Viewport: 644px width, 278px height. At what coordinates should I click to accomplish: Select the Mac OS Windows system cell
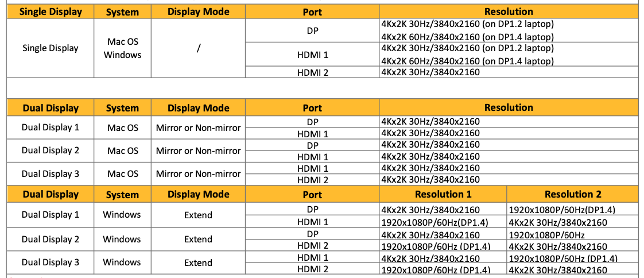(x=122, y=48)
